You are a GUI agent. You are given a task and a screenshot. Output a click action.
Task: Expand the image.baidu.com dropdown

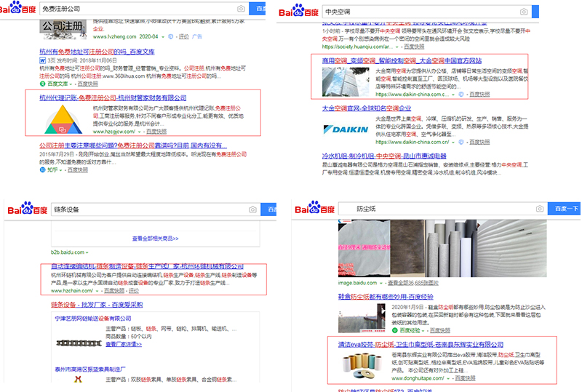pos(381,283)
